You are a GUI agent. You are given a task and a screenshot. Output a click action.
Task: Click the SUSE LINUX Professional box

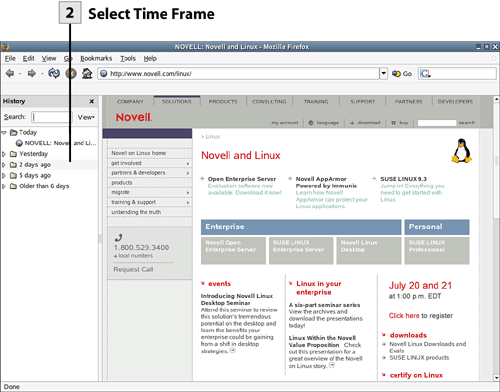point(437,251)
